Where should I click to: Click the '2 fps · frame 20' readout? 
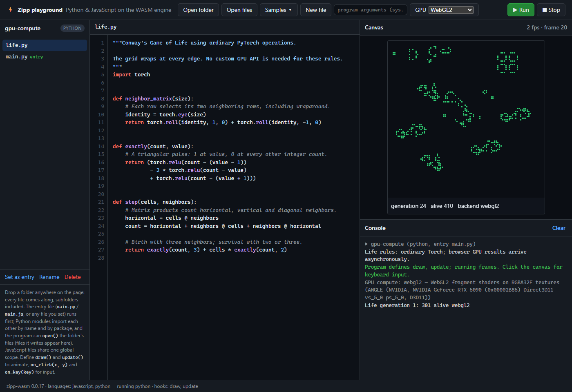tap(547, 27)
